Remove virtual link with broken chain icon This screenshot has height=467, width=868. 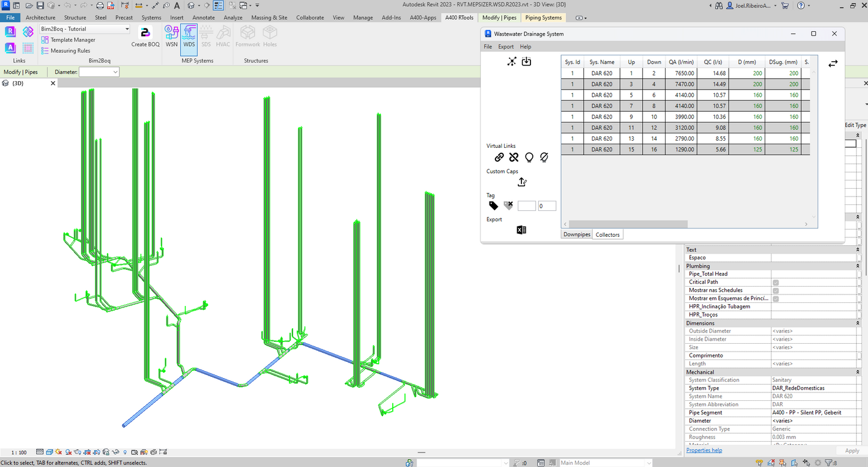click(514, 157)
